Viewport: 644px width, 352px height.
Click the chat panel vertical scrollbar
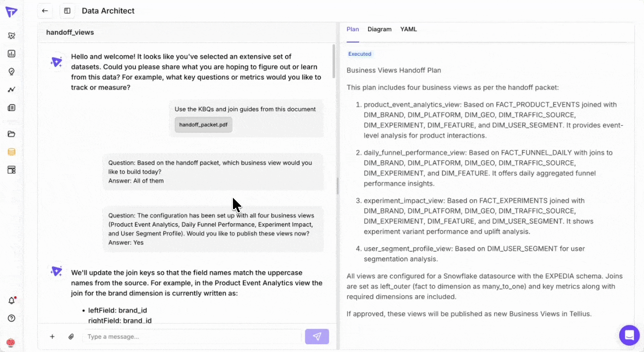click(334, 61)
